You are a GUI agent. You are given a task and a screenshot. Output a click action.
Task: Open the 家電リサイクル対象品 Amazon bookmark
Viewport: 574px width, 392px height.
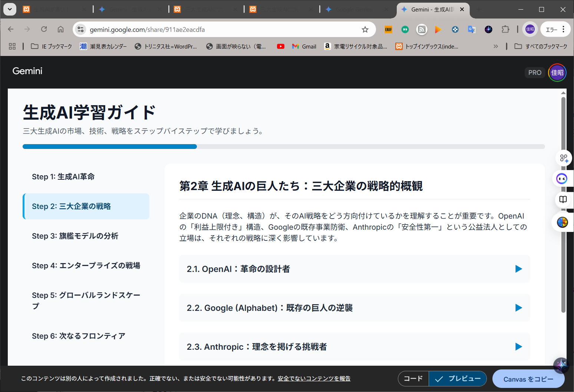[x=356, y=46]
